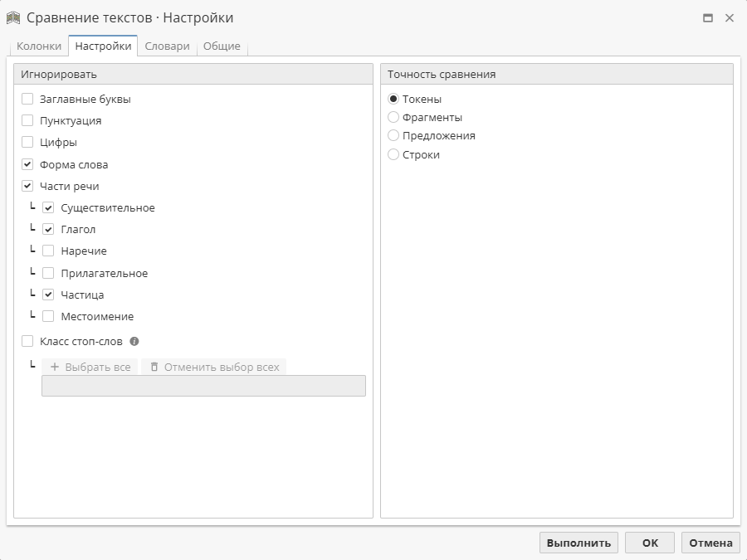Click the Выбрать все button
The image size is (747, 560).
pyautogui.click(x=90, y=368)
